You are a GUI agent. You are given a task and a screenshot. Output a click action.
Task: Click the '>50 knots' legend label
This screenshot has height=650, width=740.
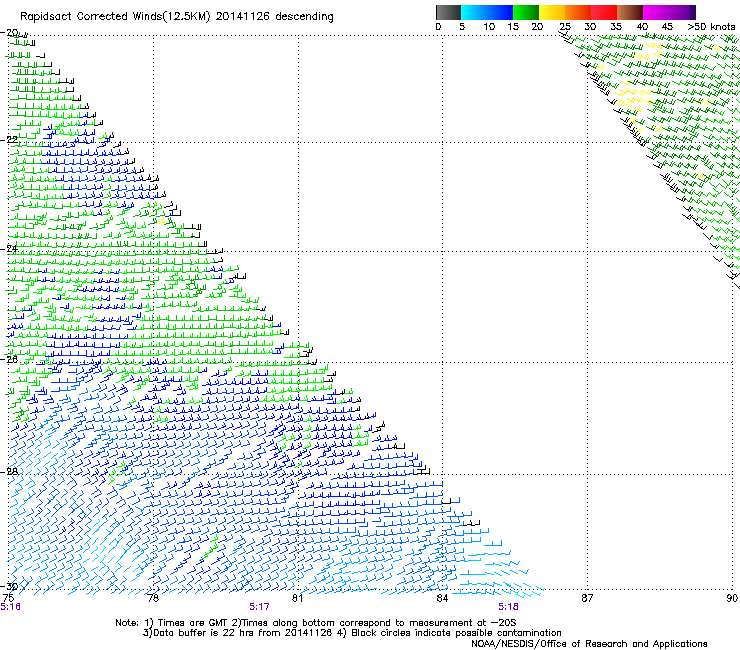point(711,27)
